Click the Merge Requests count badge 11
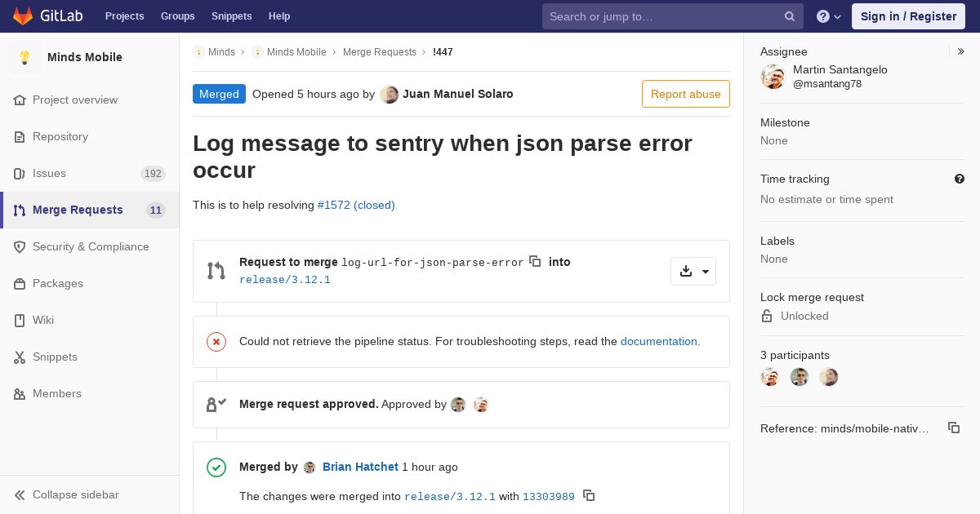Viewport: 980px width, 514px height. tap(155, 210)
